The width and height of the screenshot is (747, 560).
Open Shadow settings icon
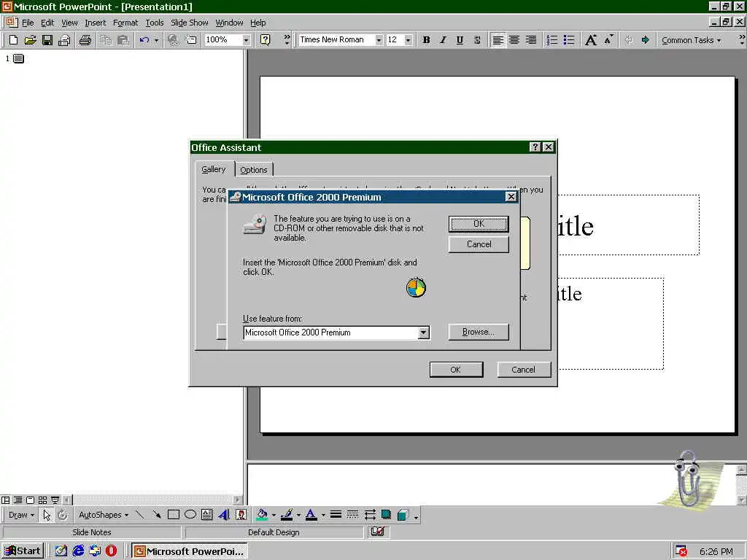pos(386,514)
